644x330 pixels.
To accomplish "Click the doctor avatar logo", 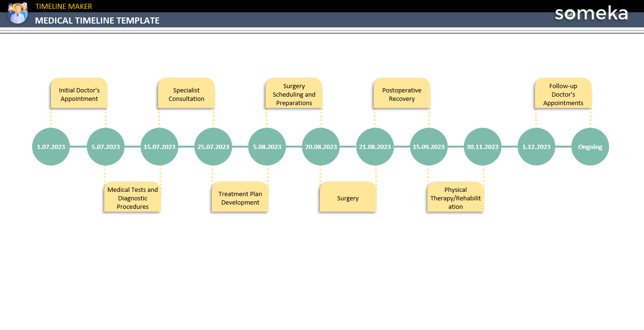I will [x=17, y=13].
